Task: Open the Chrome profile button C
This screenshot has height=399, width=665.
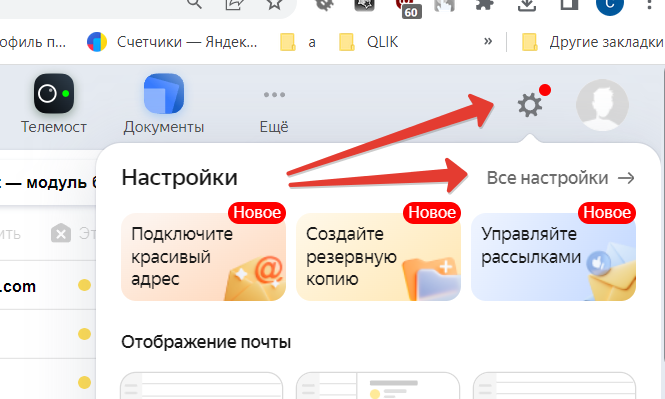Action: click(x=609, y=5)
